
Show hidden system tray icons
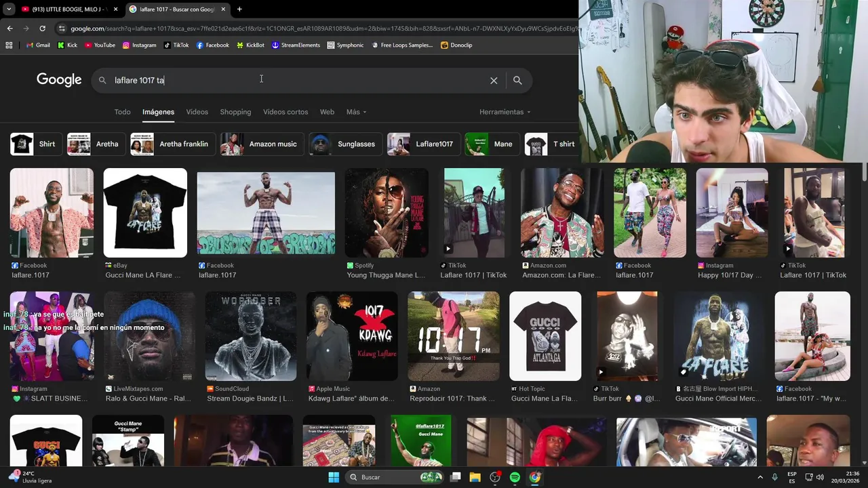click(759, 477)
